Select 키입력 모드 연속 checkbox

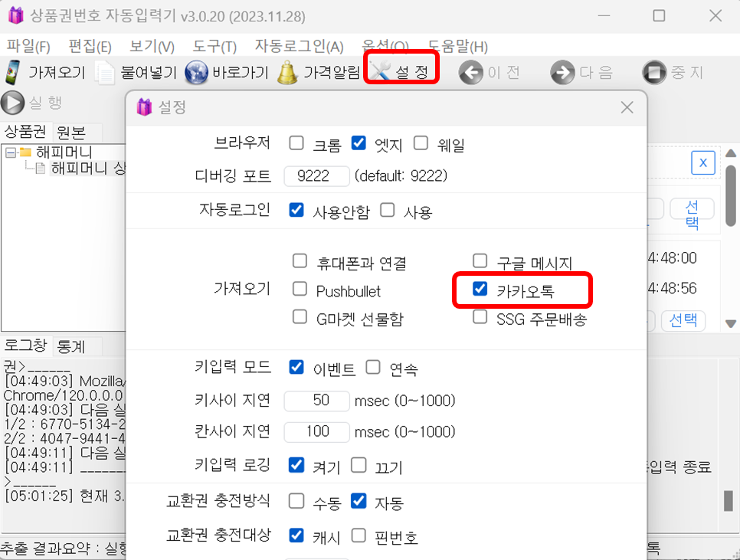[x=373, y=367]
